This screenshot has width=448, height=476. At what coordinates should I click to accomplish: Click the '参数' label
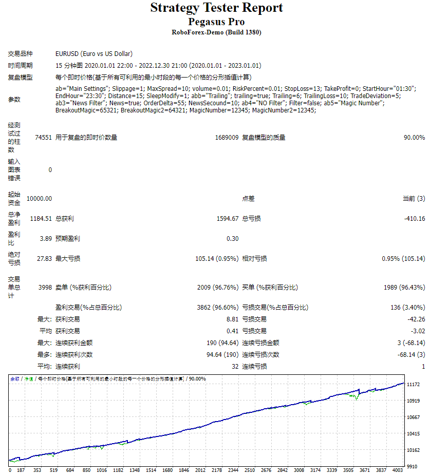click(x=14, y=100)
